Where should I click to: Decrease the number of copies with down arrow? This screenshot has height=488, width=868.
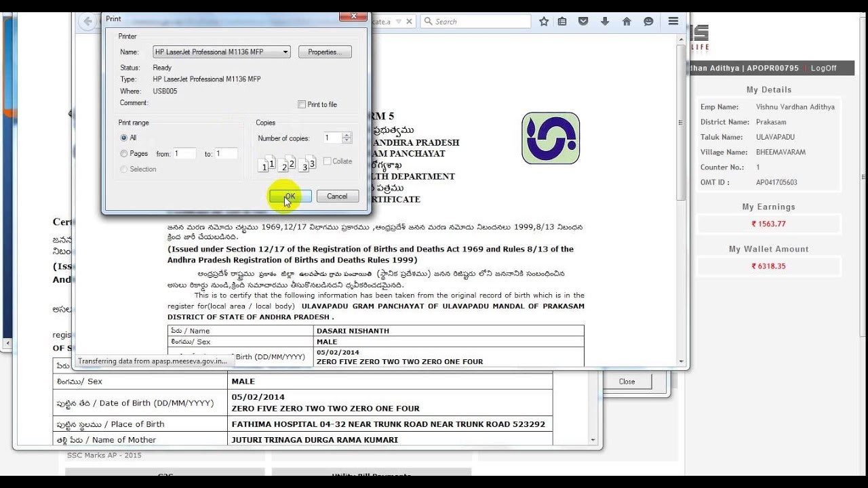pyautogui.click(x=347, y=141)
